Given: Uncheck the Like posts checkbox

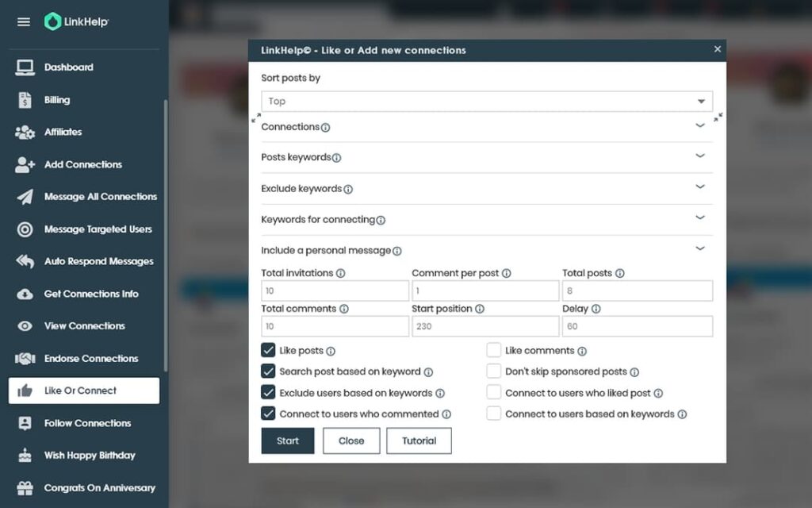Looking at the screenshot, I should click(x=268, y=350).
